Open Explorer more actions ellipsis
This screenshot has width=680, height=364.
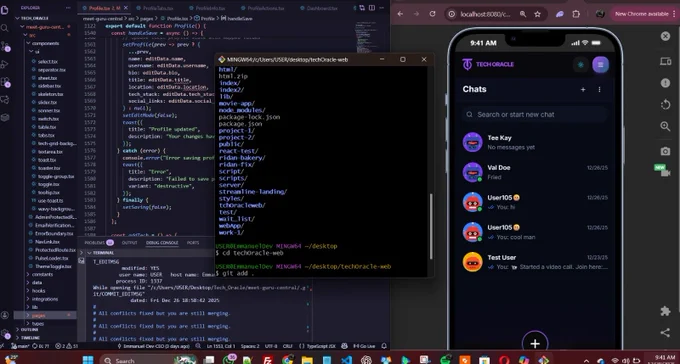[x=68, y=8]
